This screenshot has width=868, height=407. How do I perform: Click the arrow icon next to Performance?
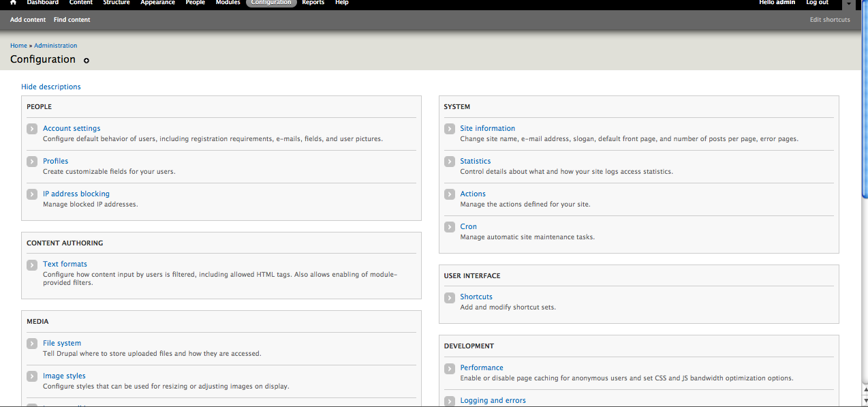[449, 367]
